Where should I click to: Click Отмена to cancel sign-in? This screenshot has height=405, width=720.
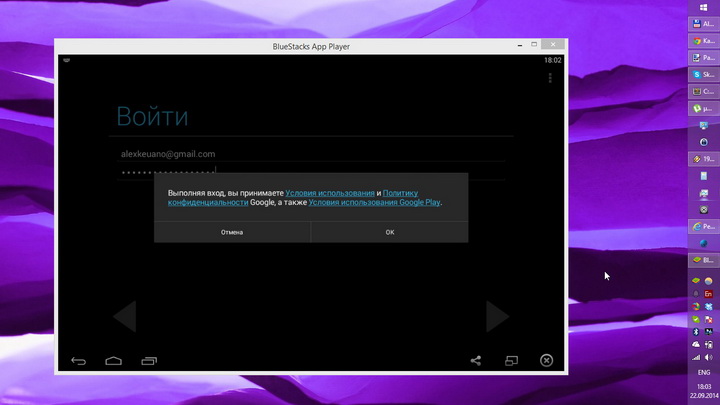232,232
